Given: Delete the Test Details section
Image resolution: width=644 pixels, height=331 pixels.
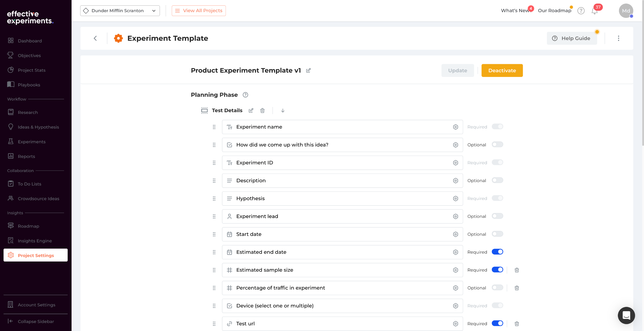Looking at the screenshot, I should pyautogui.click(x=262, y=111).
